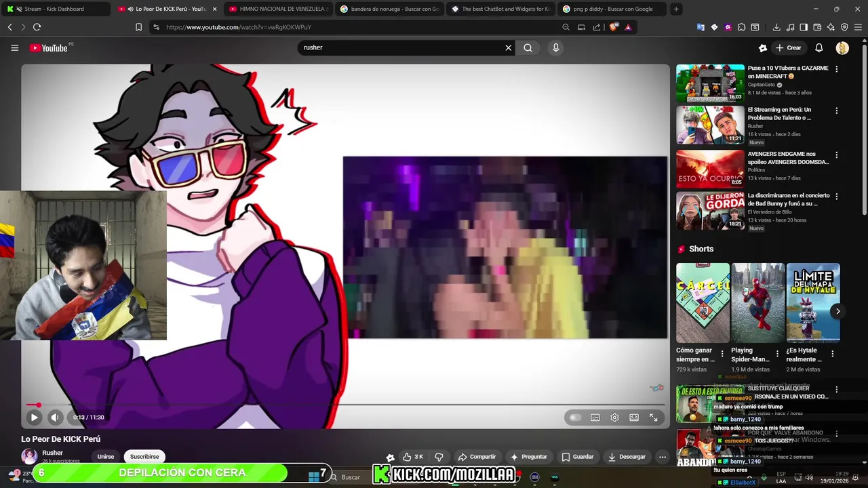Switch to theater mode

(634, 418)
